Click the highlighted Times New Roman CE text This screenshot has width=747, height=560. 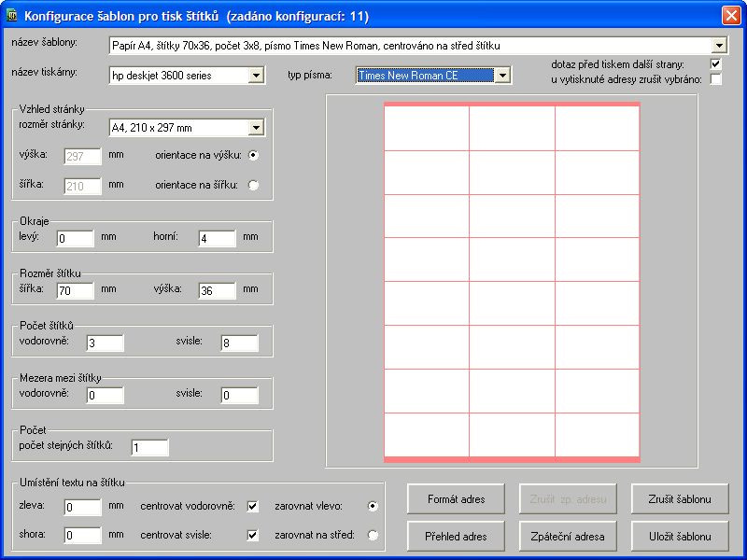[x=408, y=76]
